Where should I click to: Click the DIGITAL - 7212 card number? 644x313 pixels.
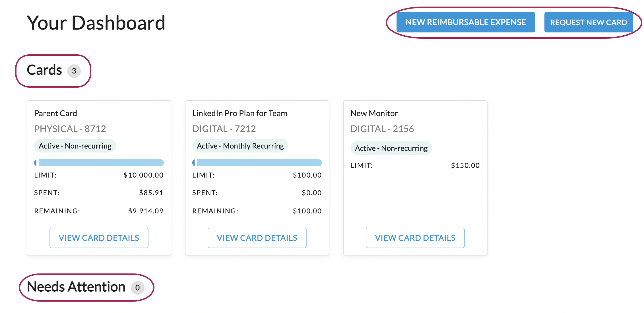point(224,129)
